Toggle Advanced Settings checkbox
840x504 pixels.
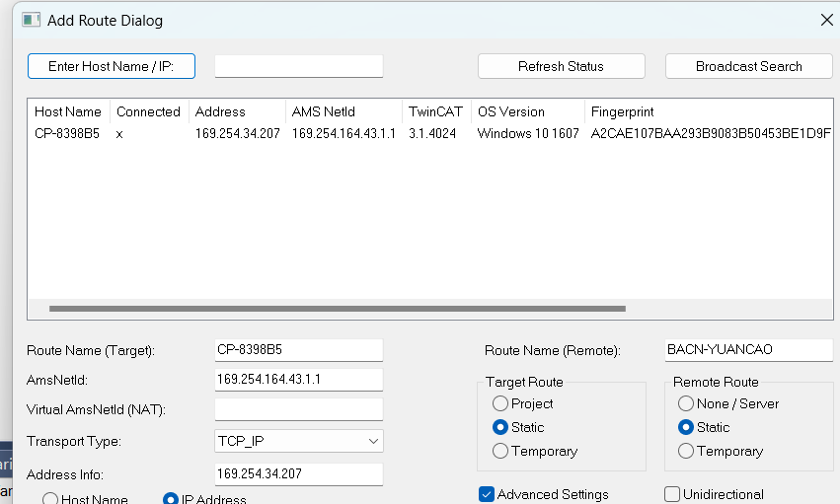tap(544, 494)
